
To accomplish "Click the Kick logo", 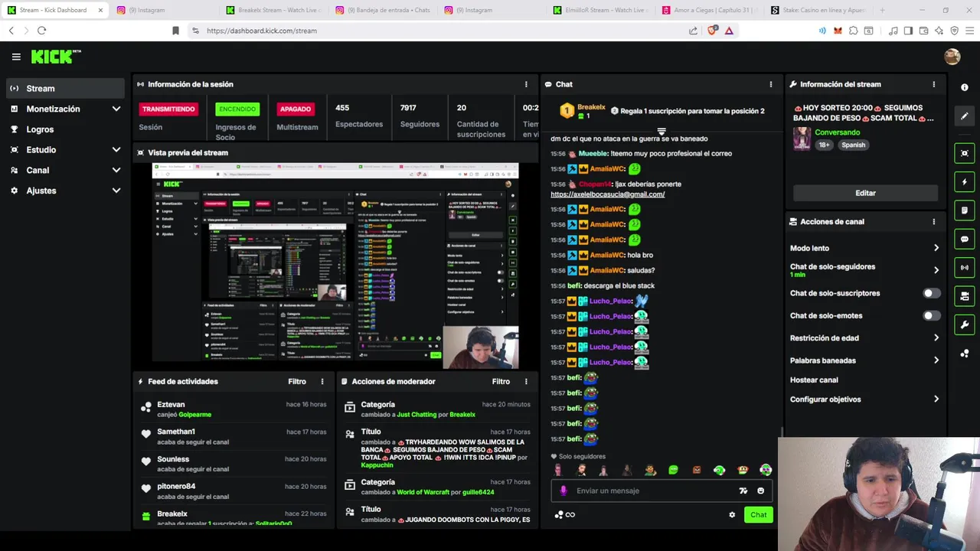I will (55, 57).
